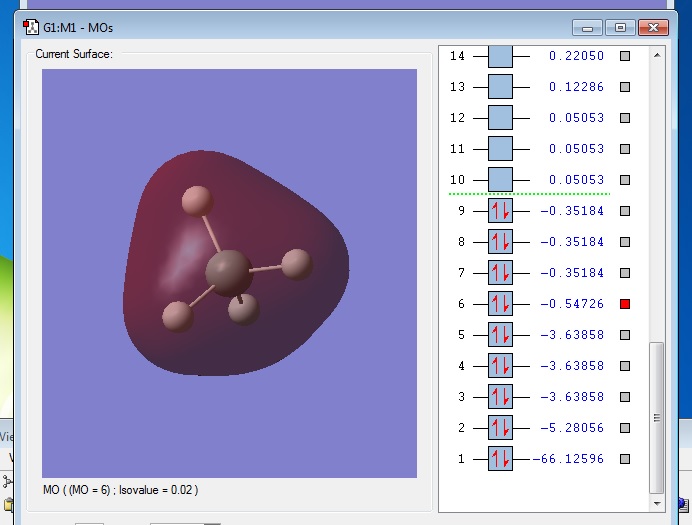Select the paired-electron box of orbital 1
The width and height of the screenshot is (692, 525).
[x=500, y=459]
